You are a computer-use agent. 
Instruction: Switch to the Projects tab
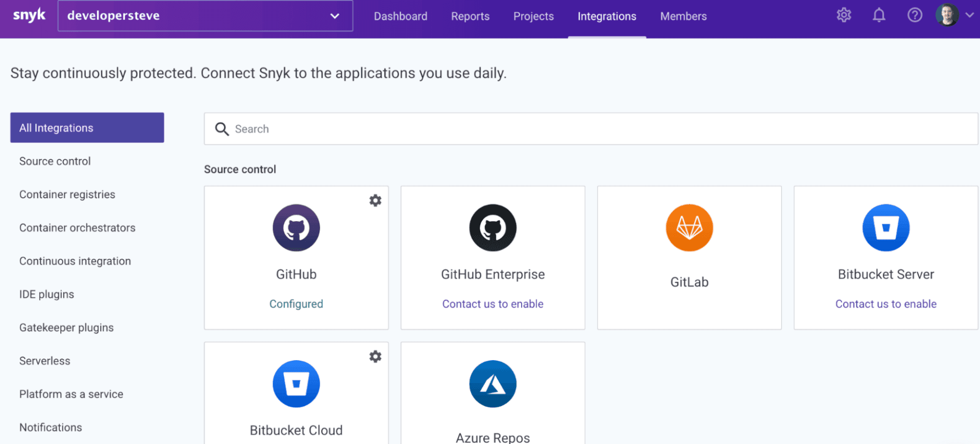pyautogui.click(x=533, y=16)
